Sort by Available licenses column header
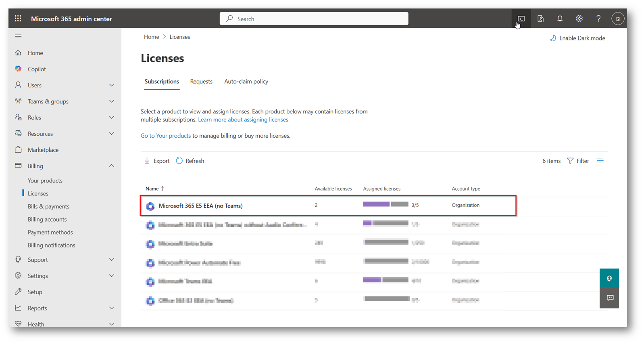 pos(333,189)
